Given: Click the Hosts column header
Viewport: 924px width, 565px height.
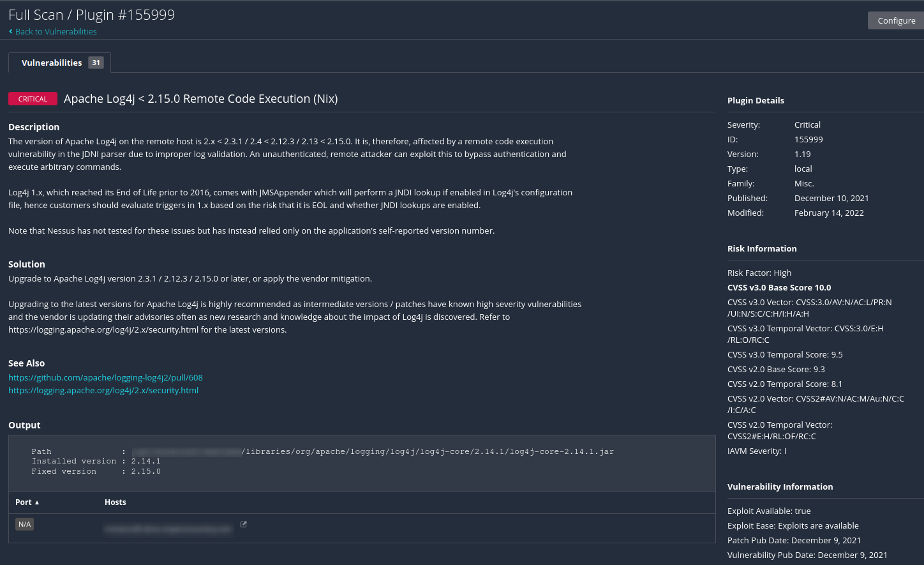Looking at the screenshot, I should click(x=115, y=502).
